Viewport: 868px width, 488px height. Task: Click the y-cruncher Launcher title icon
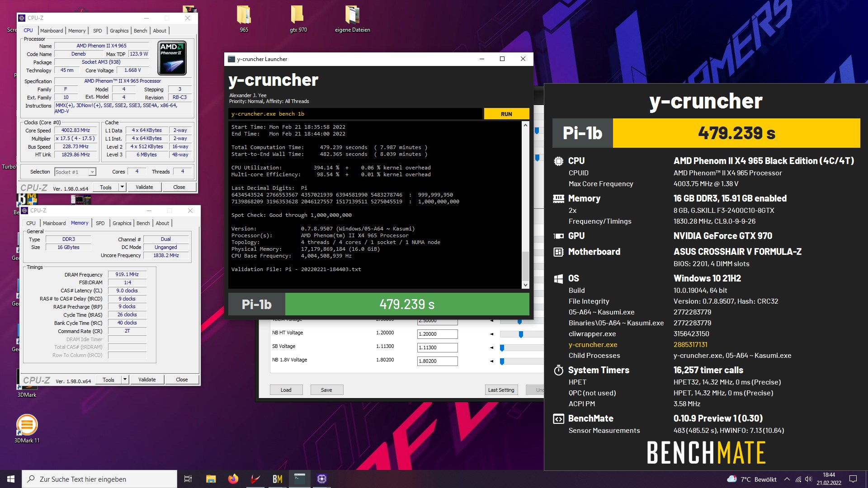tap(231, 59)
